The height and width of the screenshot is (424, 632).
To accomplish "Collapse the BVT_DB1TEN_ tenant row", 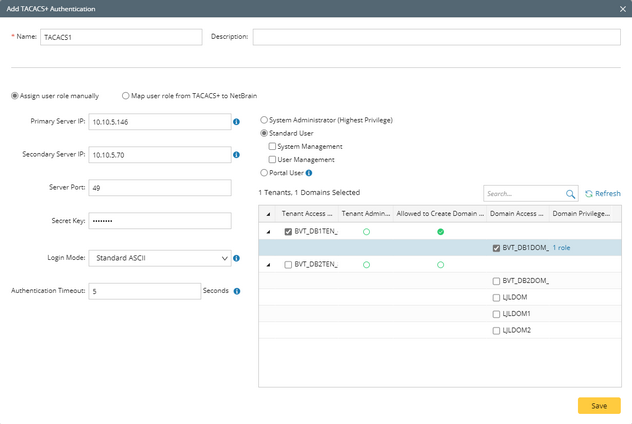I will [x=267, y=232].
